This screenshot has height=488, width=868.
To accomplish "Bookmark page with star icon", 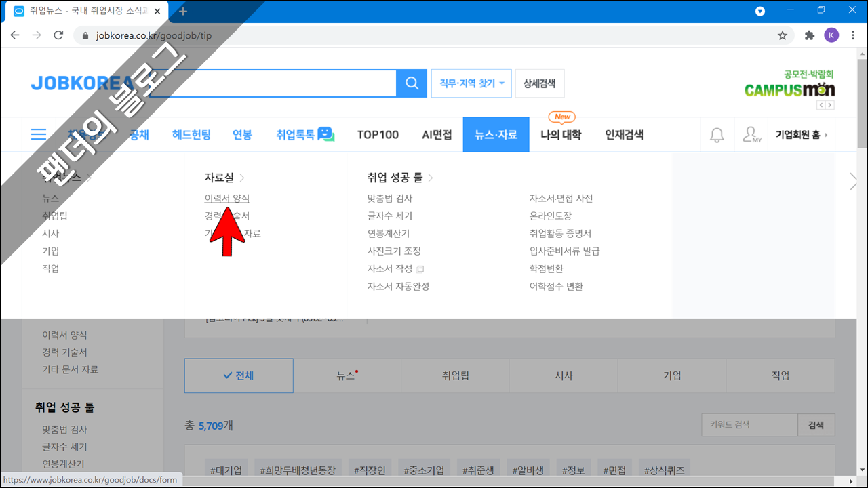I will coord(783,35).
